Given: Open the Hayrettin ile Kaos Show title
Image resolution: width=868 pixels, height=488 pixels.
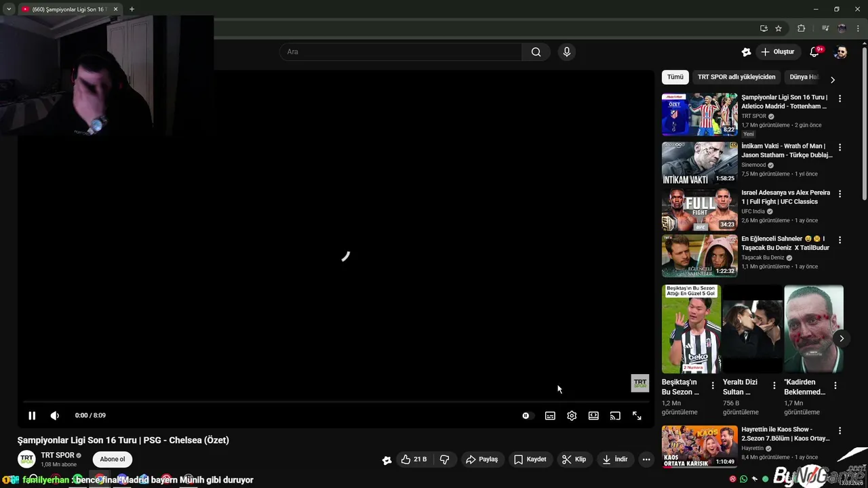Looking at the screenshot, I should pyautogui.click(x=785, y=434).
